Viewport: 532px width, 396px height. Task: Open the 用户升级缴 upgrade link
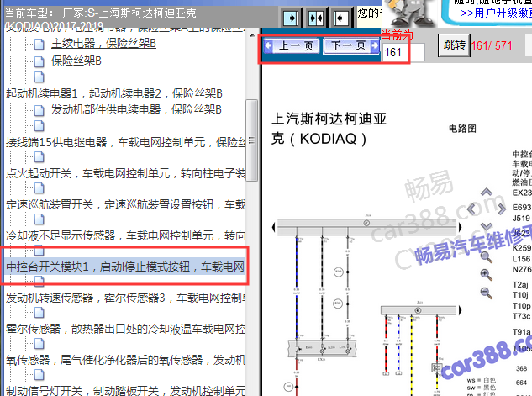pos(496,13)
